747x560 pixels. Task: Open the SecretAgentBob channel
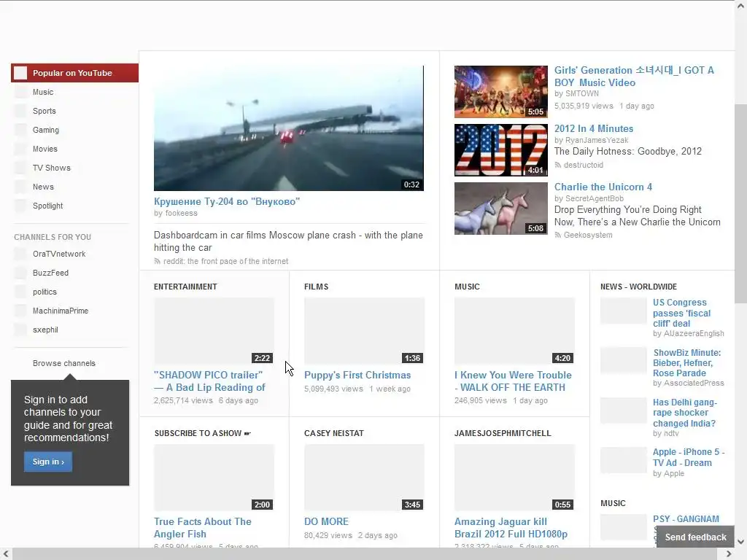[x=594, y=198]
